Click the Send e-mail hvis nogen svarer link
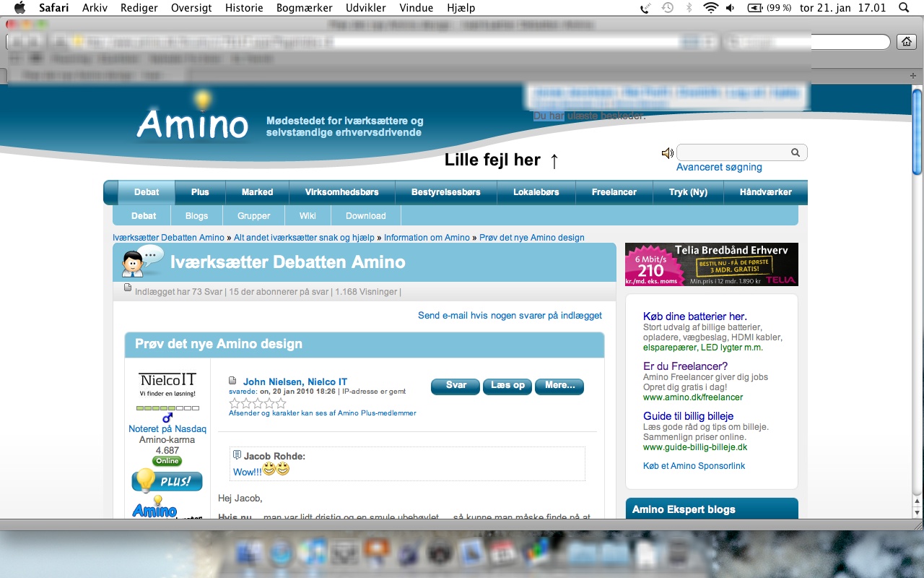 point(510,315)
